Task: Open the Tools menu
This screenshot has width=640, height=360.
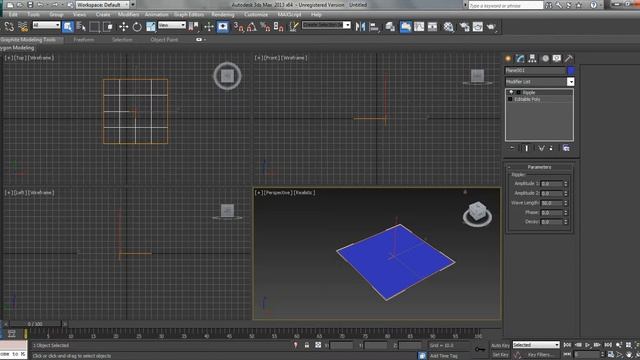Action: 33,15
